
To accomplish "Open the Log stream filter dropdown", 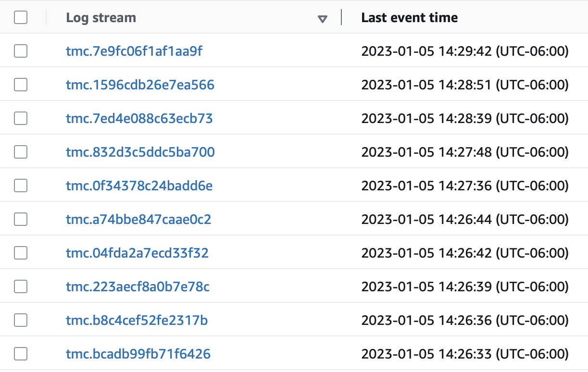I will tap(323, 18).
